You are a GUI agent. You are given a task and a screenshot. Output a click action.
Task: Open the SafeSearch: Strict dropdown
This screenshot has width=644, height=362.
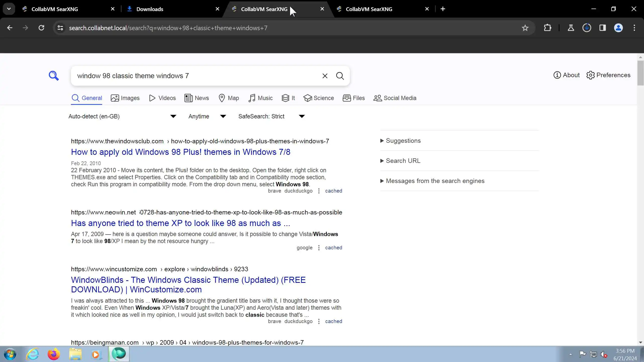[x=272, y=116]
